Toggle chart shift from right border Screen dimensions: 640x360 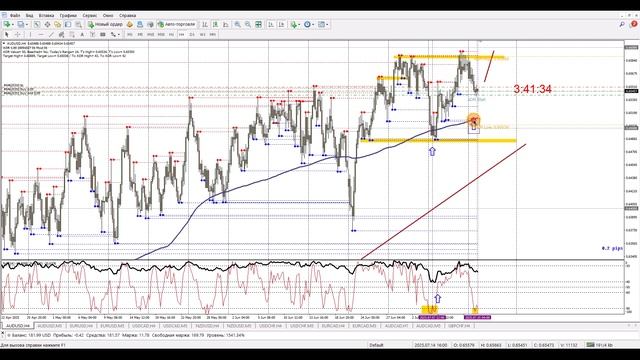tap(281, 24)
